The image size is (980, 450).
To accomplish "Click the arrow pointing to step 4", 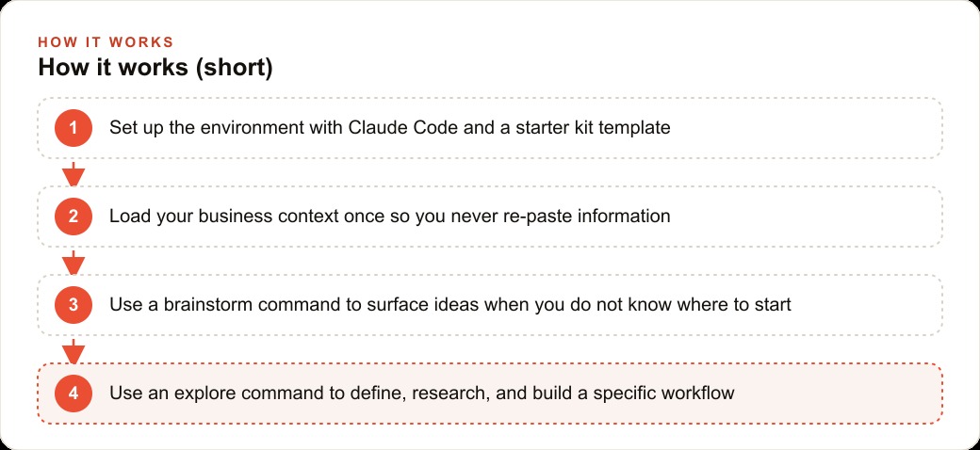I will click(73, 351).
